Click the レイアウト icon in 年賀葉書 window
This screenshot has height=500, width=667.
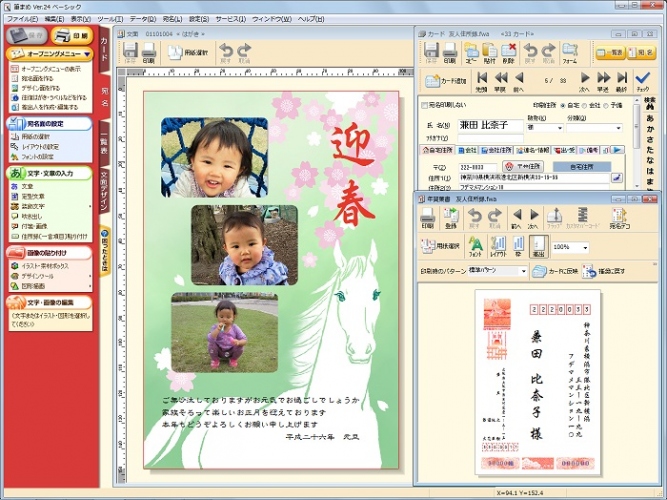pyautogui.click(x=498, y=246)
